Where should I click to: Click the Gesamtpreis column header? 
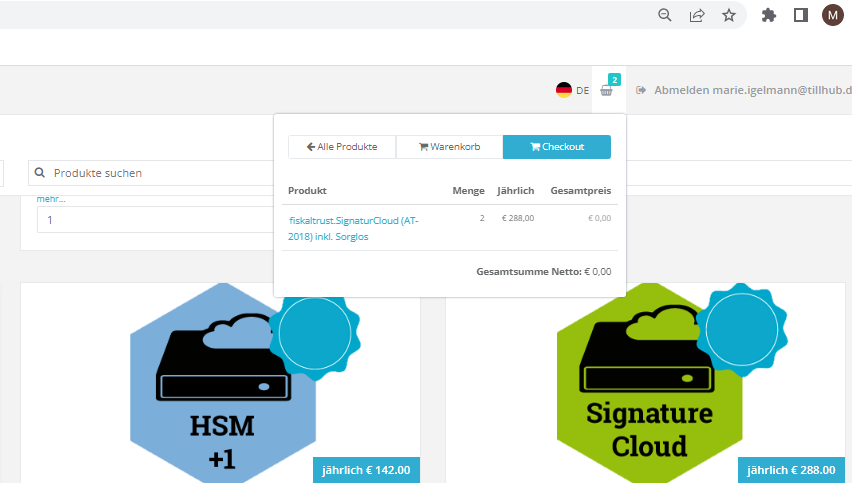click(581, 191)
